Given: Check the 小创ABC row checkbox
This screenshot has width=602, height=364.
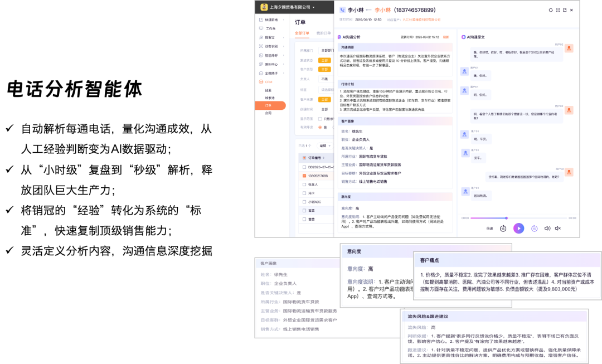Looking at the screenshot, I should pos(304,202).
